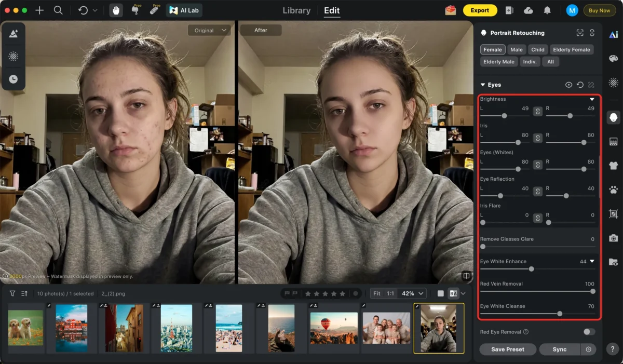Click the Save Preset button
Image resolution: width=623 pixels, height=364 pixels.
pos(507,349)
